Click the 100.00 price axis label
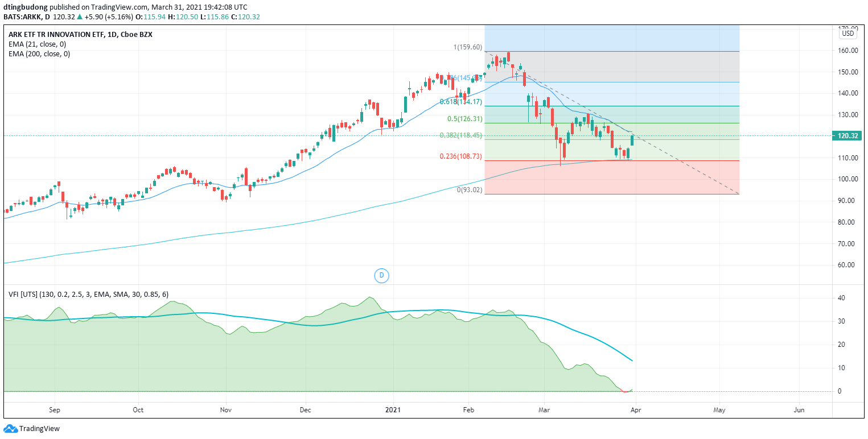 coord(849,179)
